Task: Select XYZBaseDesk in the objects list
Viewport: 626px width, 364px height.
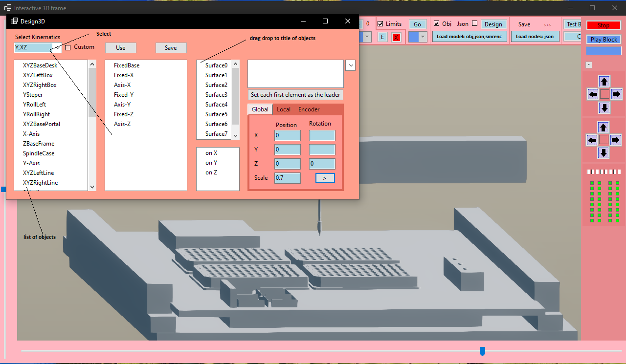Action: (x=40, y=65)
